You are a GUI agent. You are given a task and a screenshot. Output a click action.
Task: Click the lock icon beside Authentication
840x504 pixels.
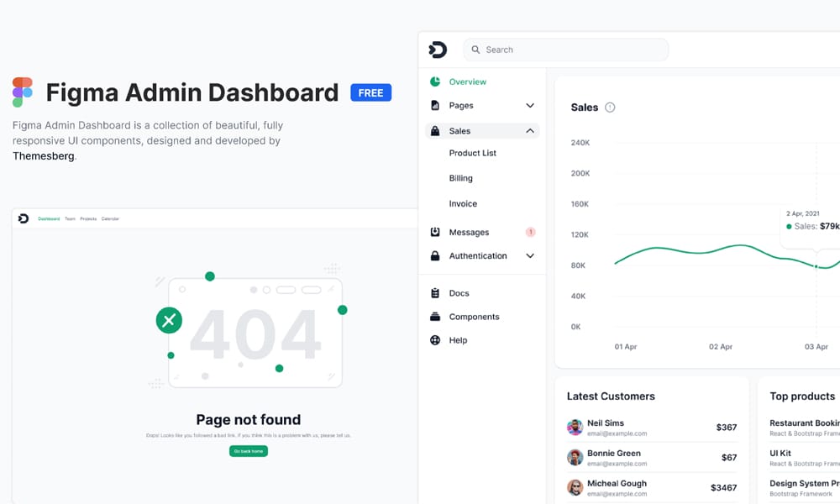(x=433, y=255)
